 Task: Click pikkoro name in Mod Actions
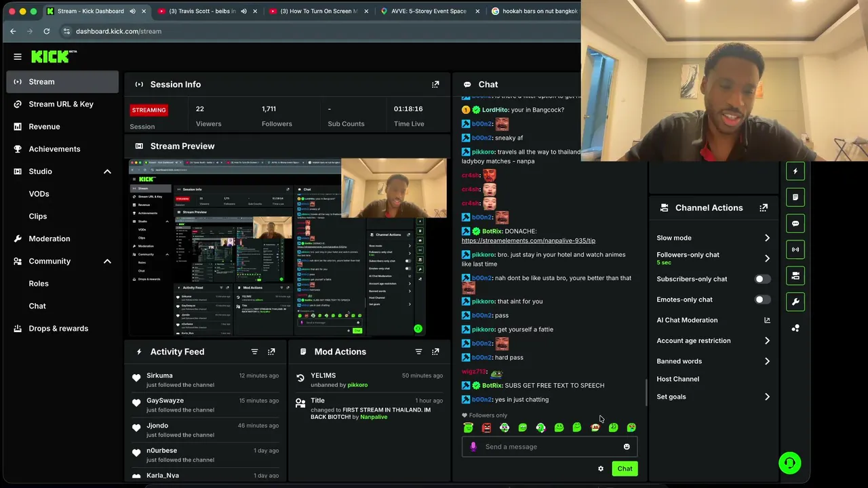pos(357,385)
